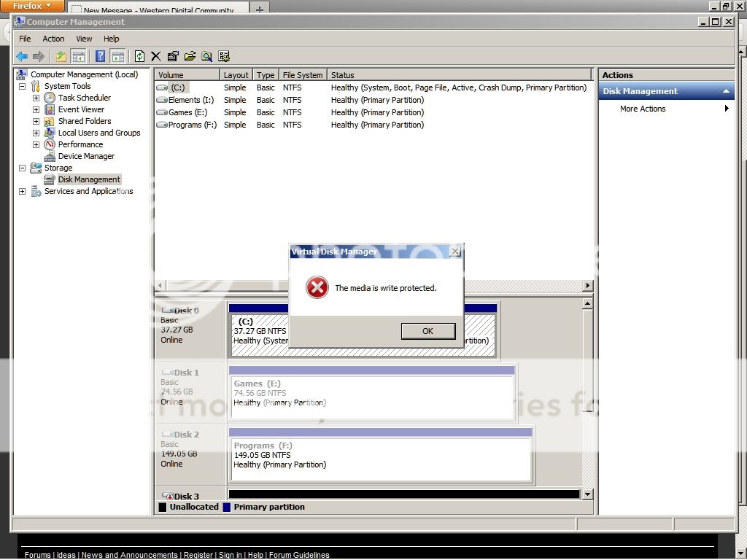Collapse the Storage tree node
Screen dimensions: 747x560
point(22,168)
